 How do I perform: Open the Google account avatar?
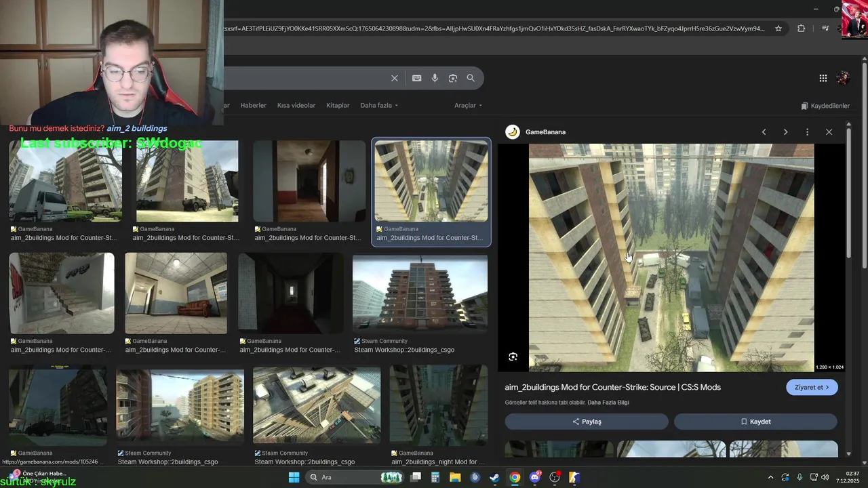pyautogui.click(x=843, y=78)
